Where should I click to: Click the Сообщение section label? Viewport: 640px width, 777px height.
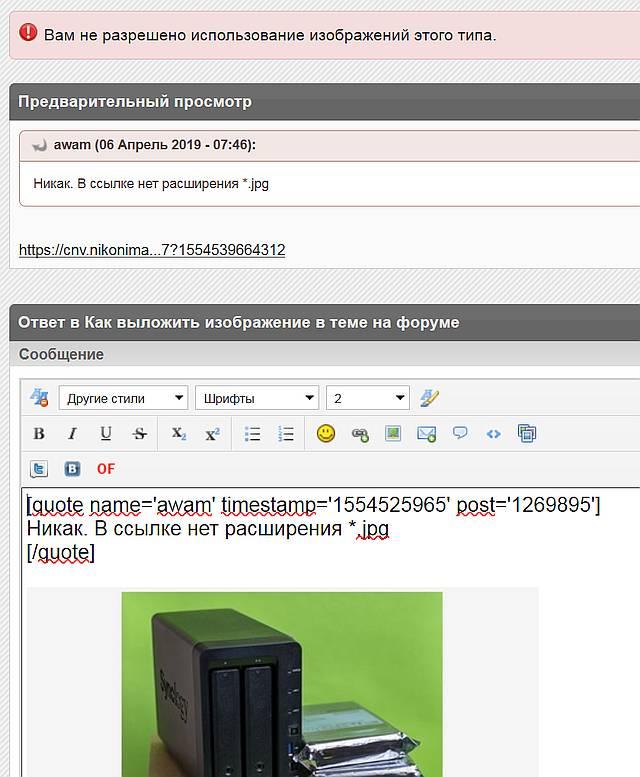tap(61, 354)
